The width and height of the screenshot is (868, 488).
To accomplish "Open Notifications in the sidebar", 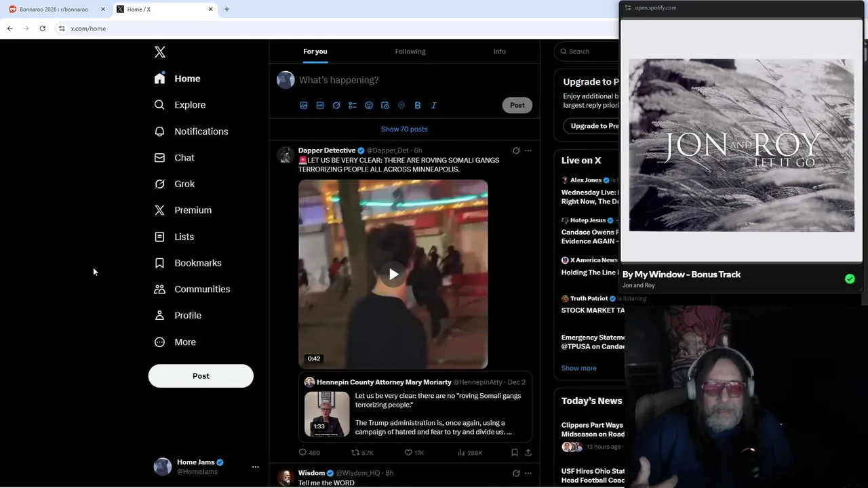I will tap(191, 131).
